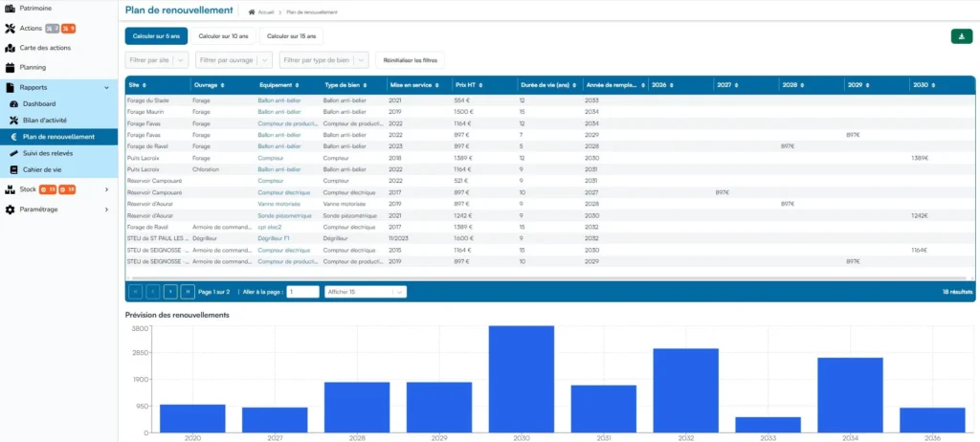This screenshot has width=980, height=442.
Task: Open the home icon in breadcrumb
Action: point(252,11)
